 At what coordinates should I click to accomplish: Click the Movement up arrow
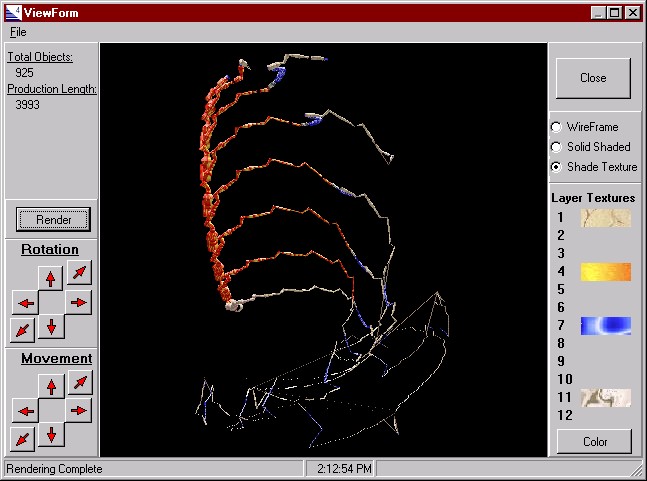tap(52, 387)
